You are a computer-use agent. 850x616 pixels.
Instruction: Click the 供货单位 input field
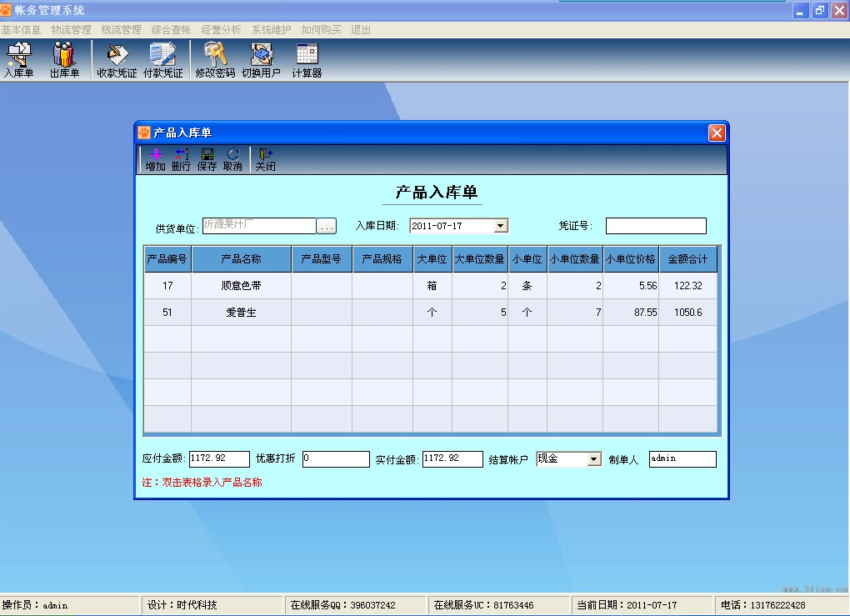pos(259,226)
